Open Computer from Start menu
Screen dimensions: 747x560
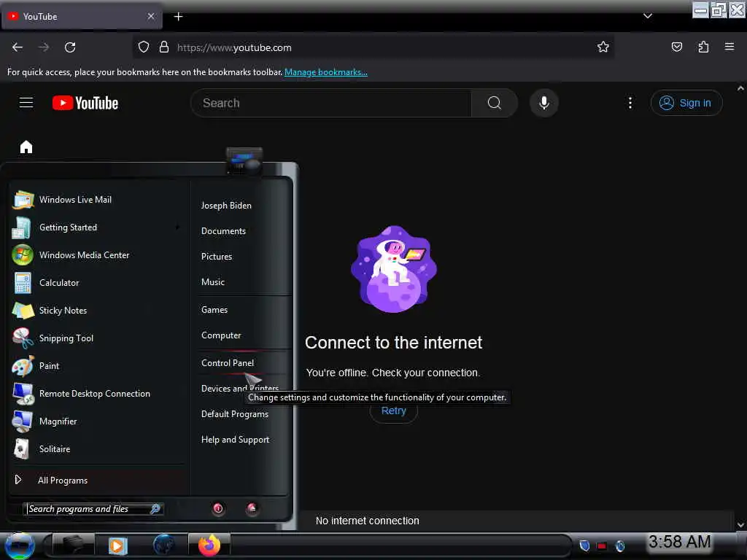click(221, 335)
